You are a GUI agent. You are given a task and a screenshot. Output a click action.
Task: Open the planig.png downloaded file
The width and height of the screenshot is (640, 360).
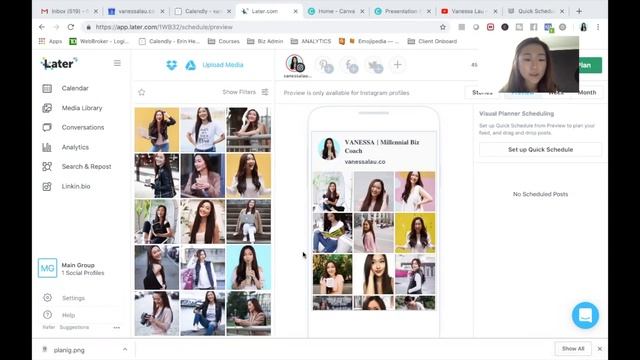click(x=69, y=350)
